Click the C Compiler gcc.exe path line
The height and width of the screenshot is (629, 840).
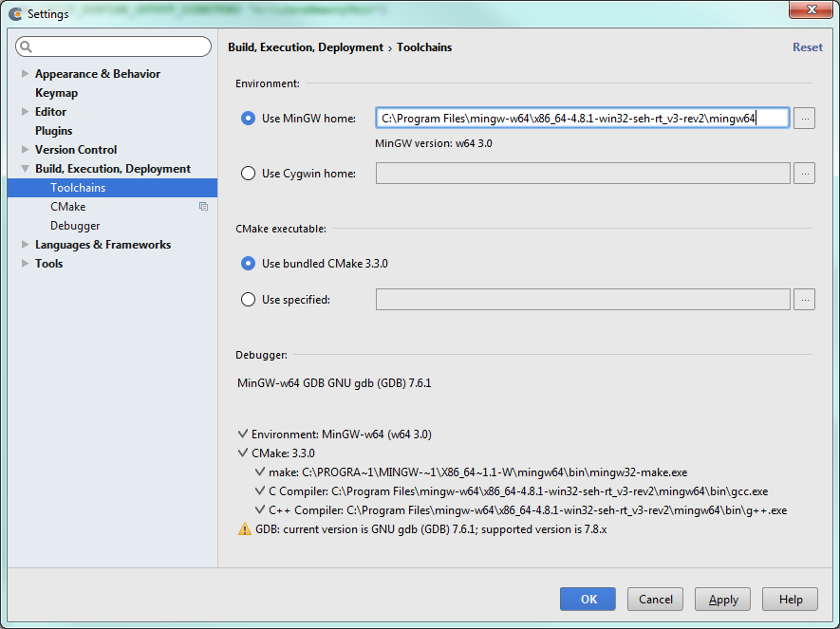tap(518, 491)
